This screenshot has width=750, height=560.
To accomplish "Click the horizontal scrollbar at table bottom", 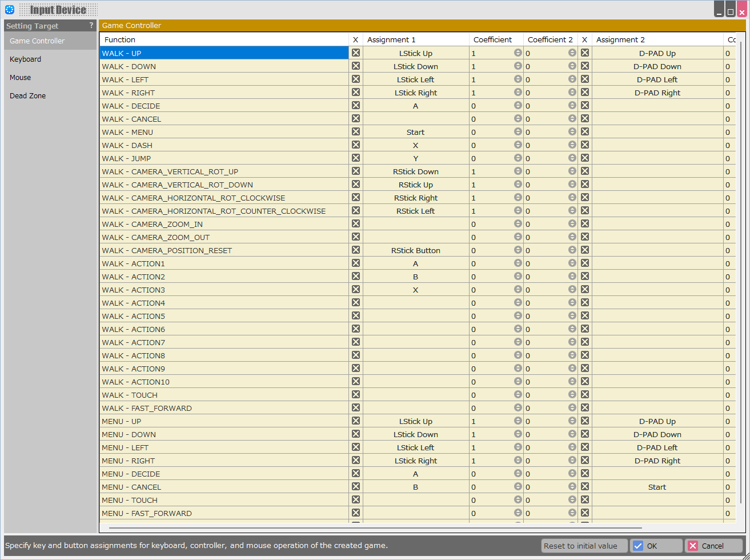I will coord(375,528).
